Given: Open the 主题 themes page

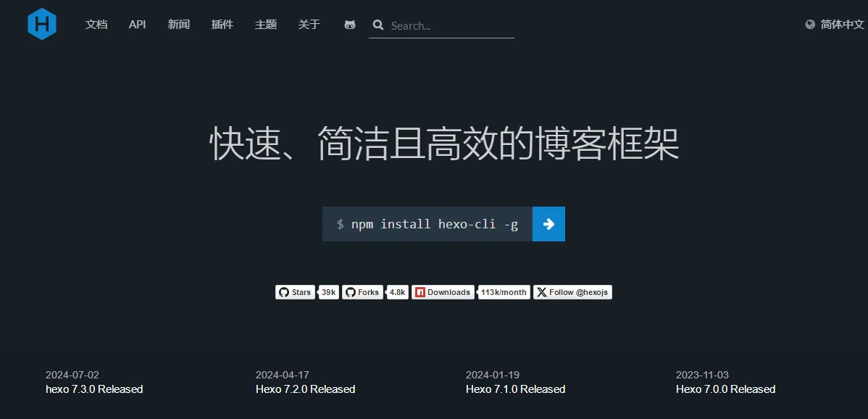Looking at the screenshot, I should 266,25.
